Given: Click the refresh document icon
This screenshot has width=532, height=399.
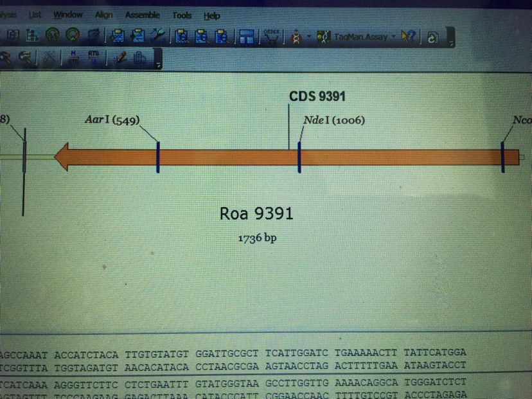Looking at the screenshot, I should click(432, 37).
